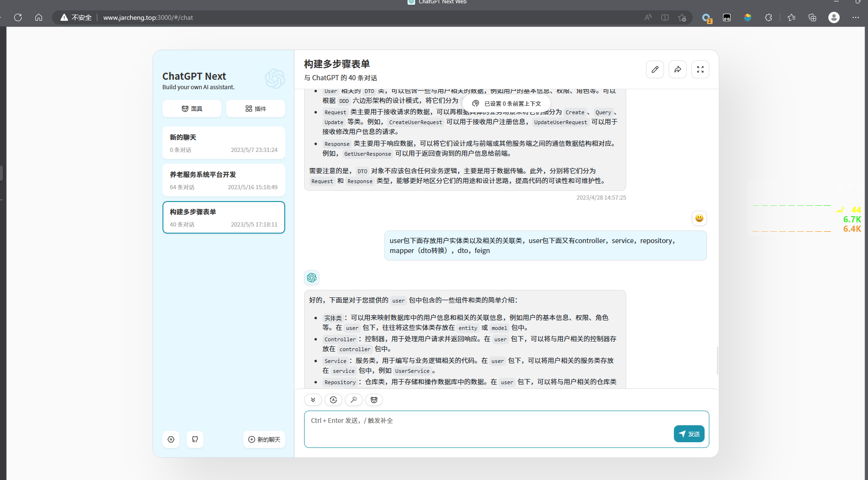The width and height of the screenshot is (868, 480).
Task: Select the 新的聊天 conversation
Action: [224, 143]
